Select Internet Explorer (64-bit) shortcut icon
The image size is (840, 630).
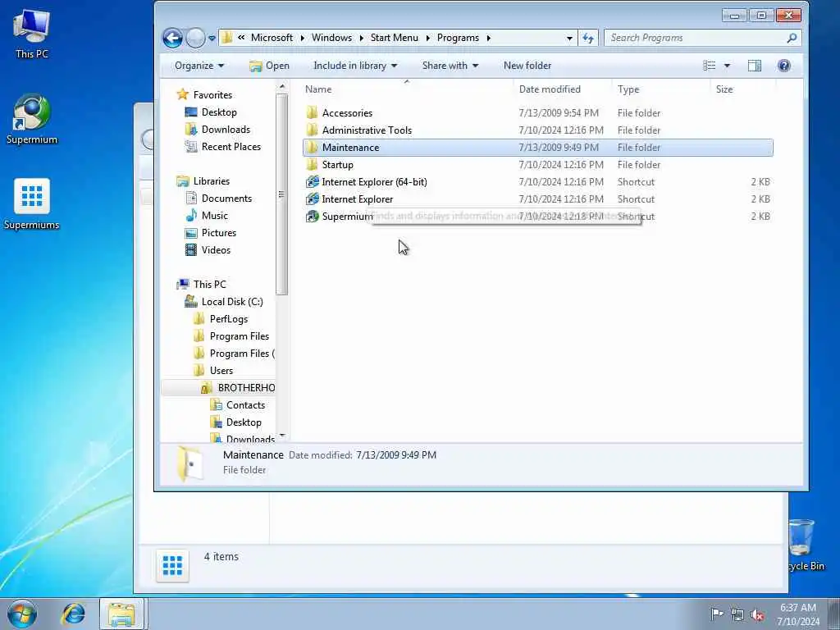point(313,181)
